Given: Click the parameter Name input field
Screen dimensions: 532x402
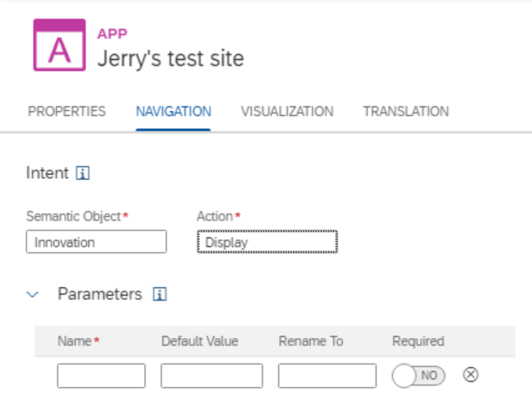Looking at the screenshot, I should point(102,375).
